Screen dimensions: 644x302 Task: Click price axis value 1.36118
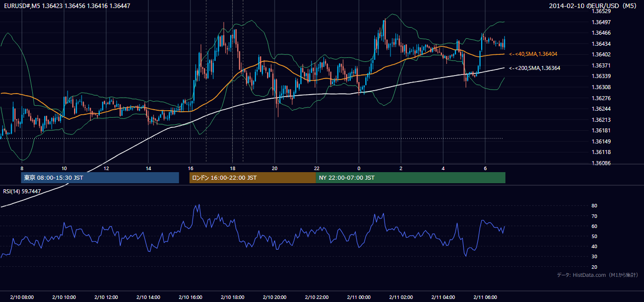click(x=601, y=152)
